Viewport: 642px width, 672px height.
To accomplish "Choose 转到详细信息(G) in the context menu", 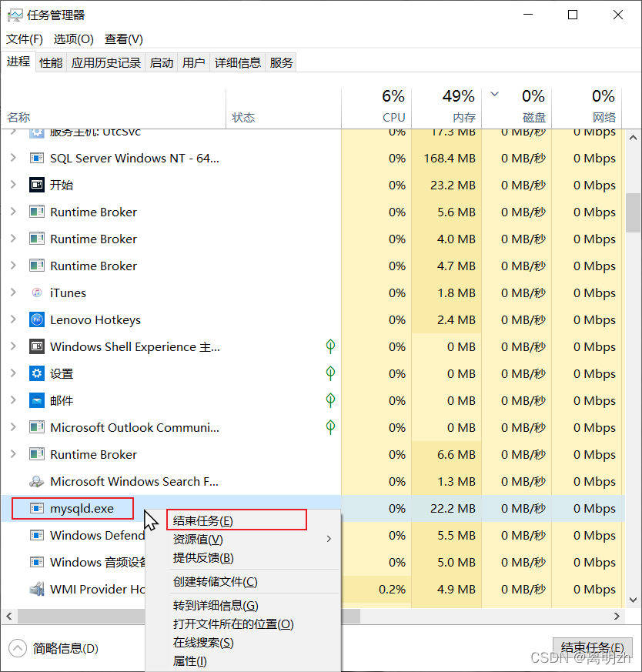I will coord(243,606).
